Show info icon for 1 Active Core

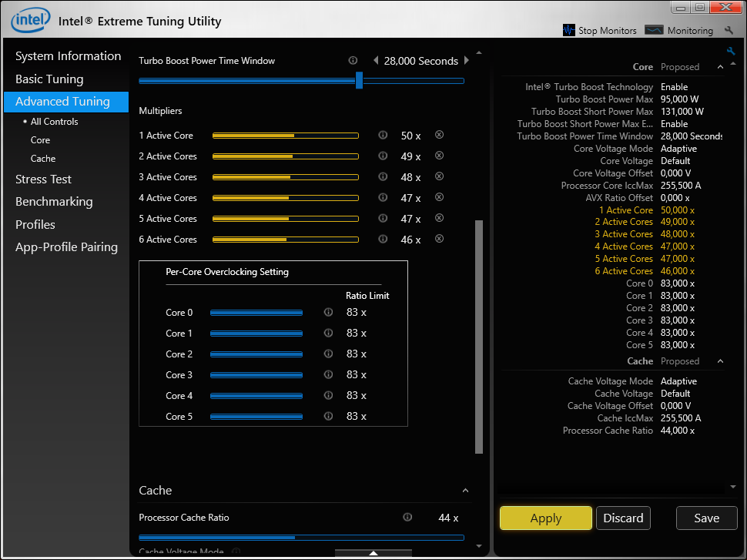383,135
